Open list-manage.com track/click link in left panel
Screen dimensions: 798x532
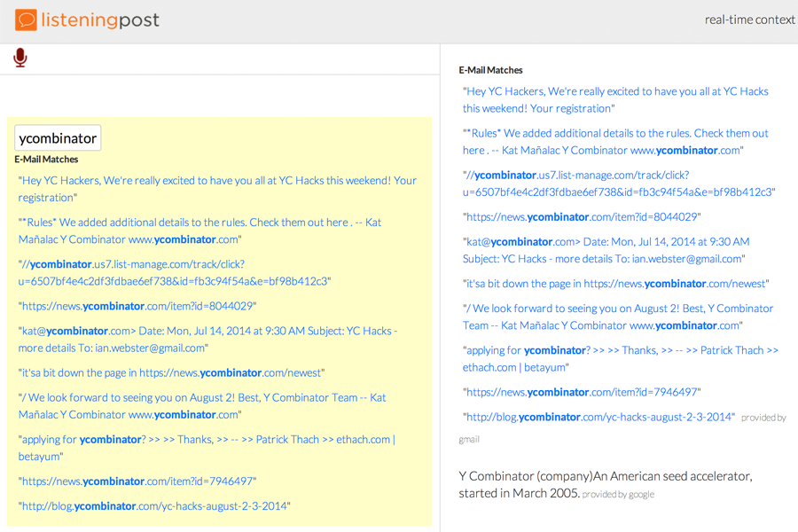pyautogui.click(x=175, y=272)
